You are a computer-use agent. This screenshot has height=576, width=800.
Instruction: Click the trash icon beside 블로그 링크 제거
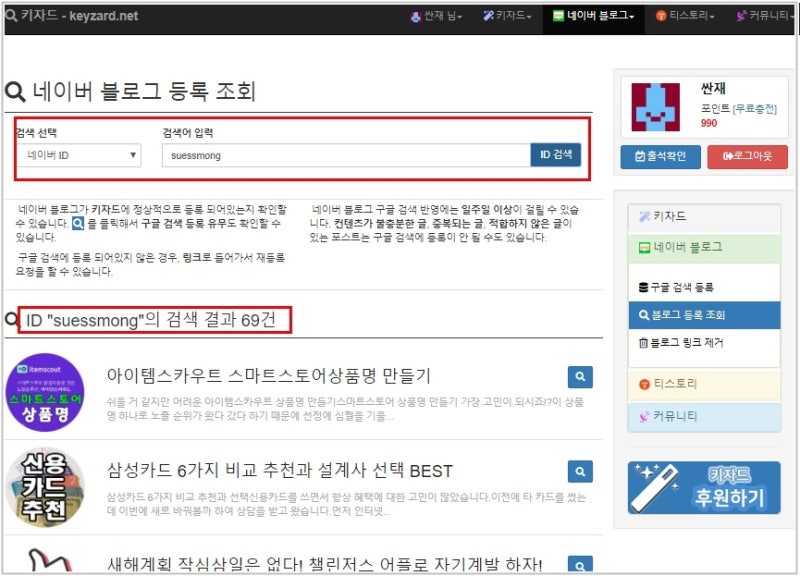point(643,343)
